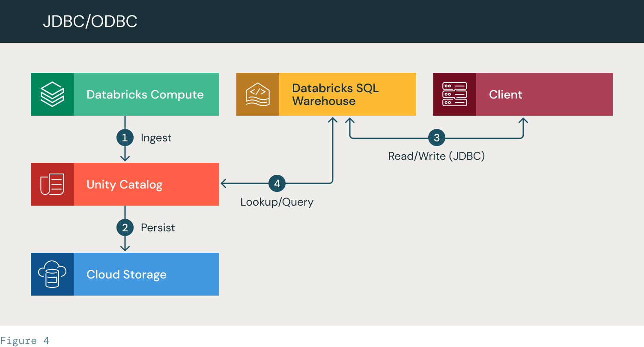Select the 'Unity Catalog' label text
Image resolution: width=644 pixels, height=347 pixels.
click(125, 185)
